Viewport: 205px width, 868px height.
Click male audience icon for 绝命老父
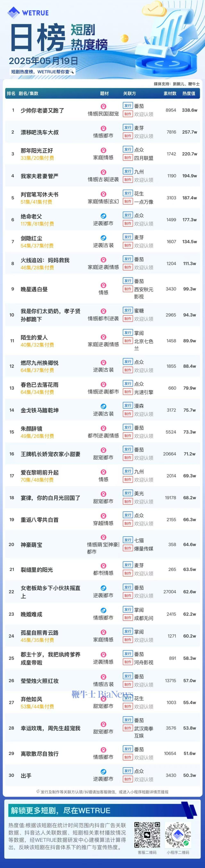pos(103,216)
